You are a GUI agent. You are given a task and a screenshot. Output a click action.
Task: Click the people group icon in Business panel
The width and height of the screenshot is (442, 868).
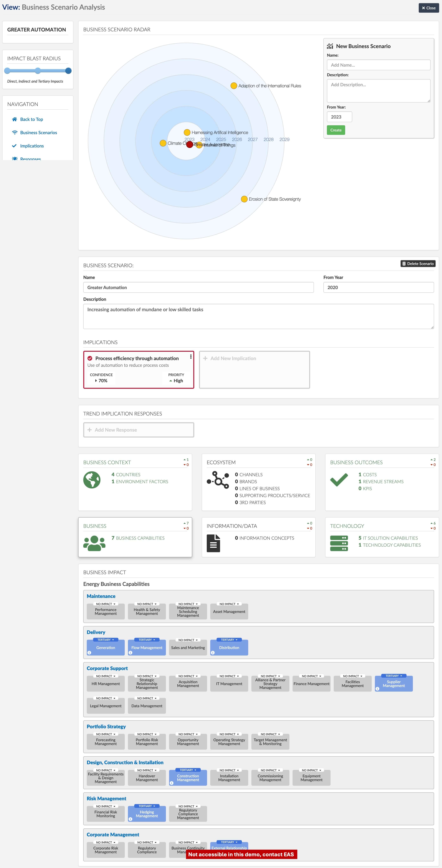(94, 543)
